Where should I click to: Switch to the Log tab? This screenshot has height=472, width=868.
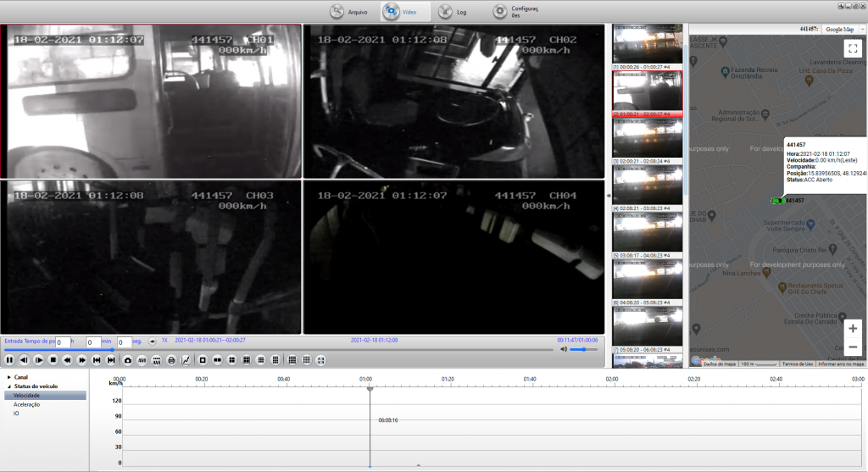[452, 12]
